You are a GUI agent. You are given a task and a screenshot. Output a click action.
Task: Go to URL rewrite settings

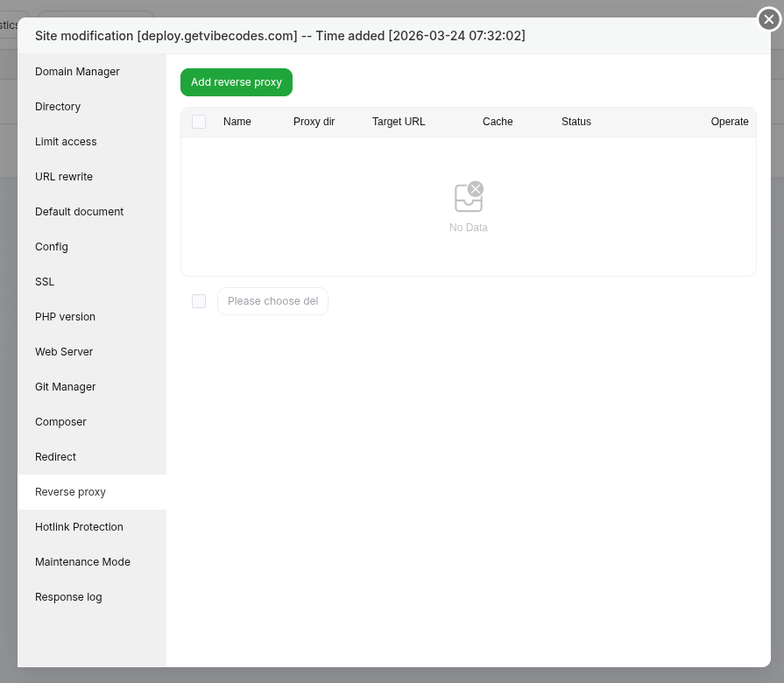64,177
